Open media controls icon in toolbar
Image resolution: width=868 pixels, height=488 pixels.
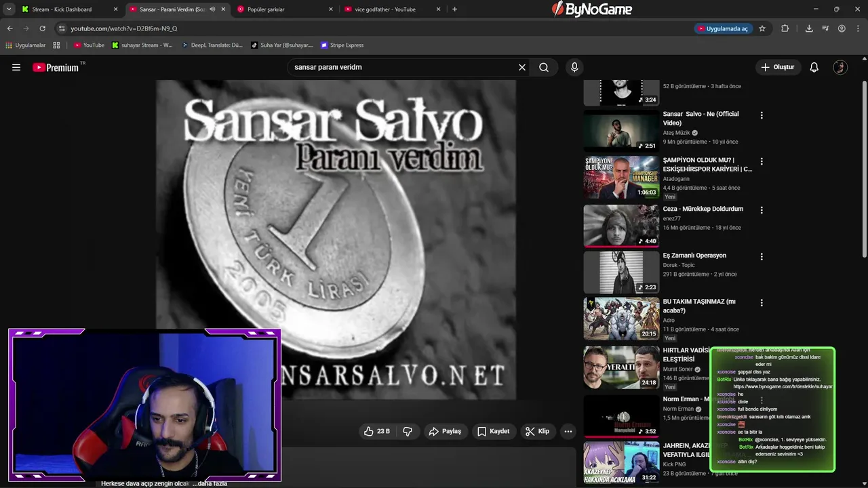click(825, 28)
